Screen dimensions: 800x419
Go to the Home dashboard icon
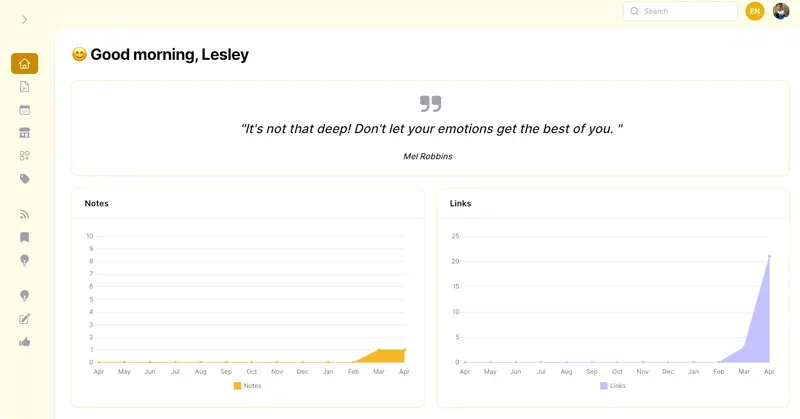(24, 64)
